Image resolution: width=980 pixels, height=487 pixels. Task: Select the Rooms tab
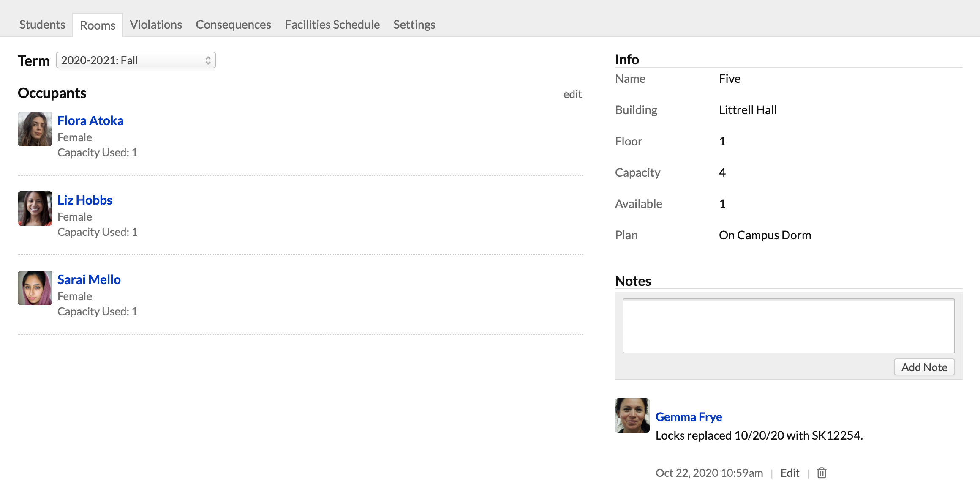98,25
